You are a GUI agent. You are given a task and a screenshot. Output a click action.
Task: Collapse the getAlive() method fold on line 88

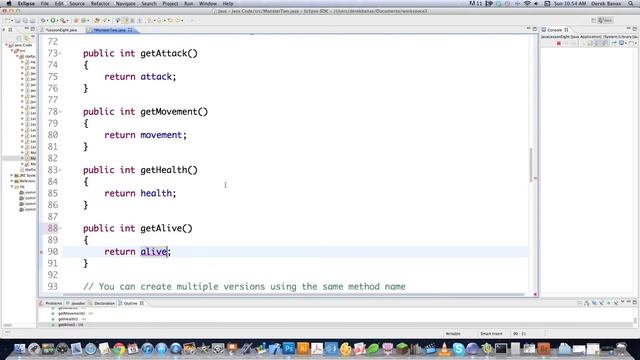(x=60, y=228)
